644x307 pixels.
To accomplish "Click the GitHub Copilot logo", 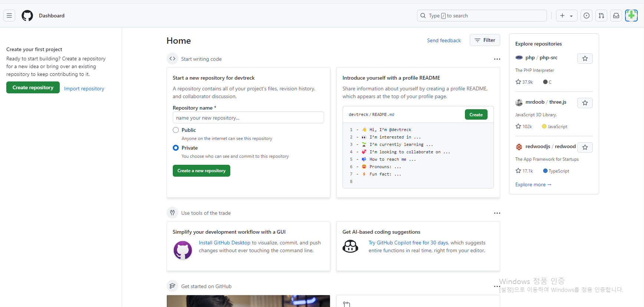I will (x=350, y=246).
